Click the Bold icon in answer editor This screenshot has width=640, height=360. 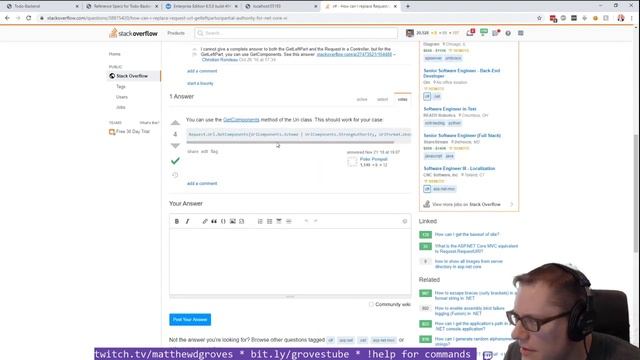(177, 221)
